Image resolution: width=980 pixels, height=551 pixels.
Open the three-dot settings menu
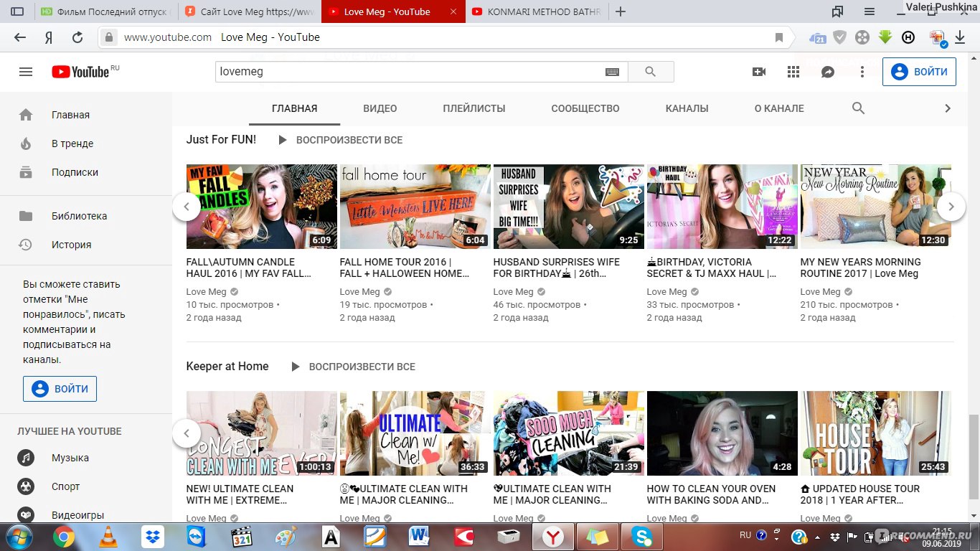point(862,72)
